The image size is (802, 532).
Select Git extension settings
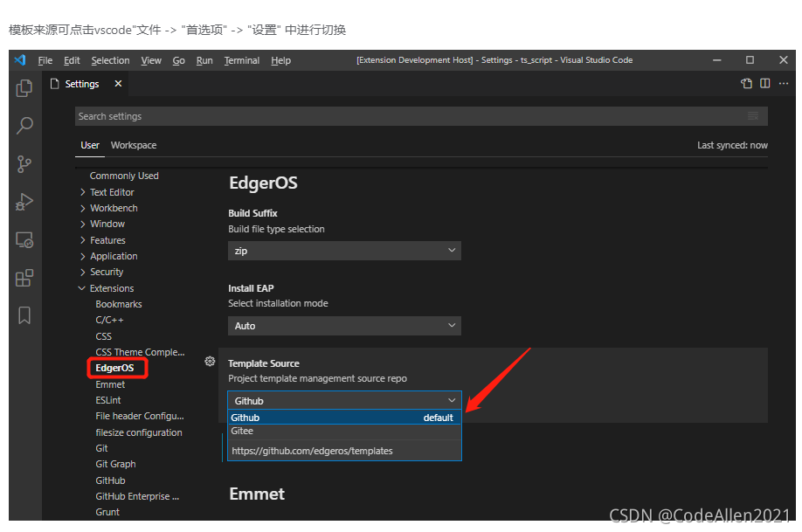tap(101, 449)
